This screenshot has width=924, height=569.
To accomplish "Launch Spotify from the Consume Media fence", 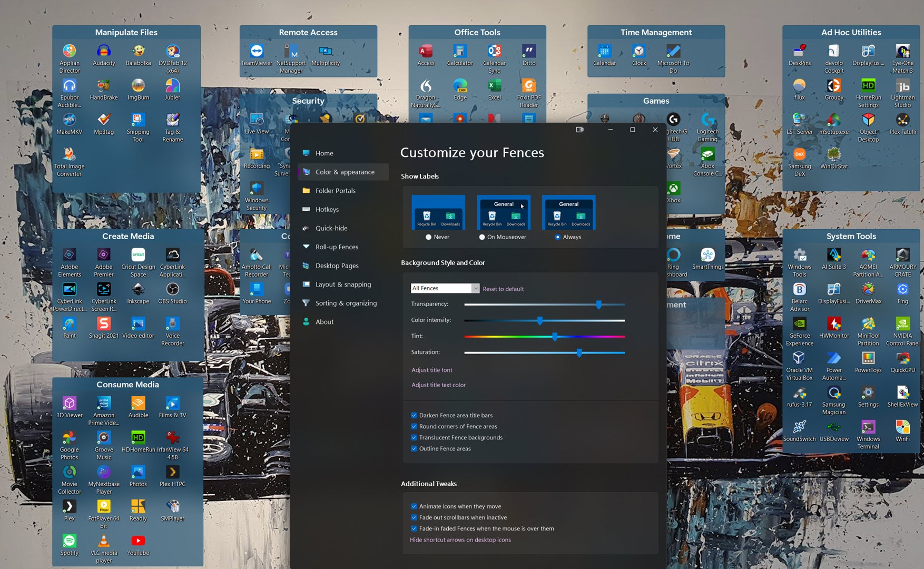I will 70,545.
